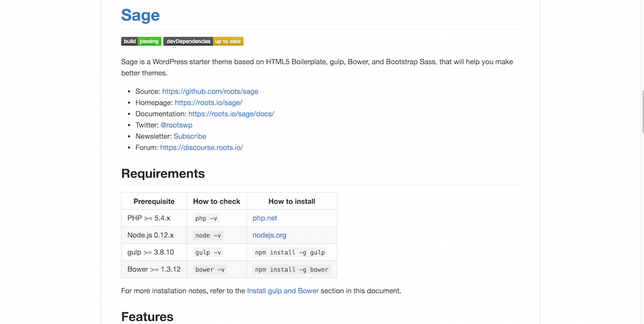
Task: Click the PHP >= 5.4.x cell
Action: click(154, 218)
